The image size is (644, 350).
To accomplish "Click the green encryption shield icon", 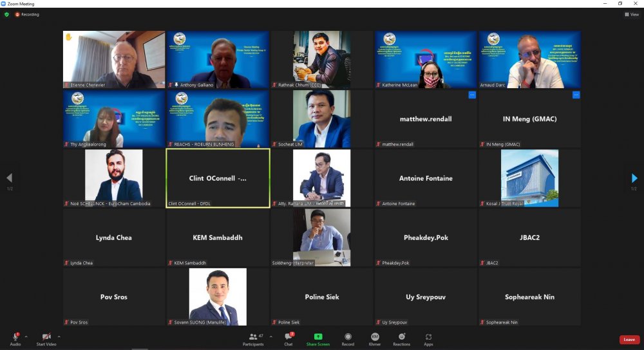I will 7,14.
